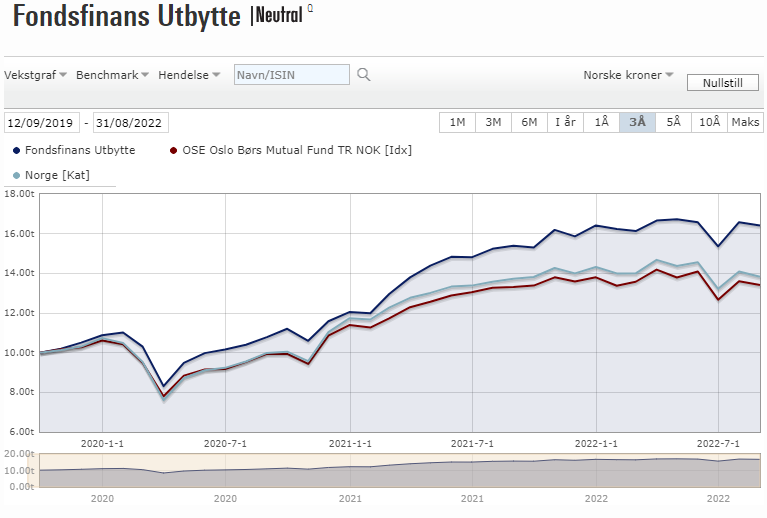
Task: Select the 1M time range
Action: pyautogui.click(x=457, y=122)
